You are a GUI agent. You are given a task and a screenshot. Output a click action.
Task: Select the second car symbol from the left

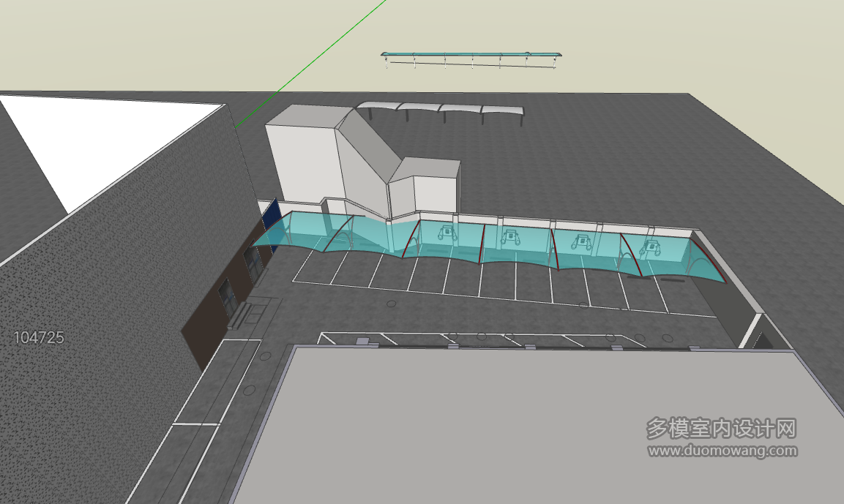[509, 237]
